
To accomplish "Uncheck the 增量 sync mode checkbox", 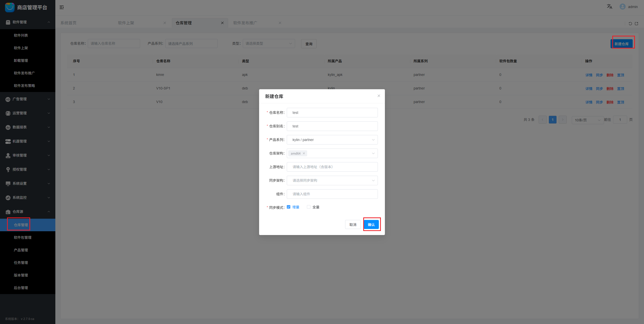I will (289, 207).
